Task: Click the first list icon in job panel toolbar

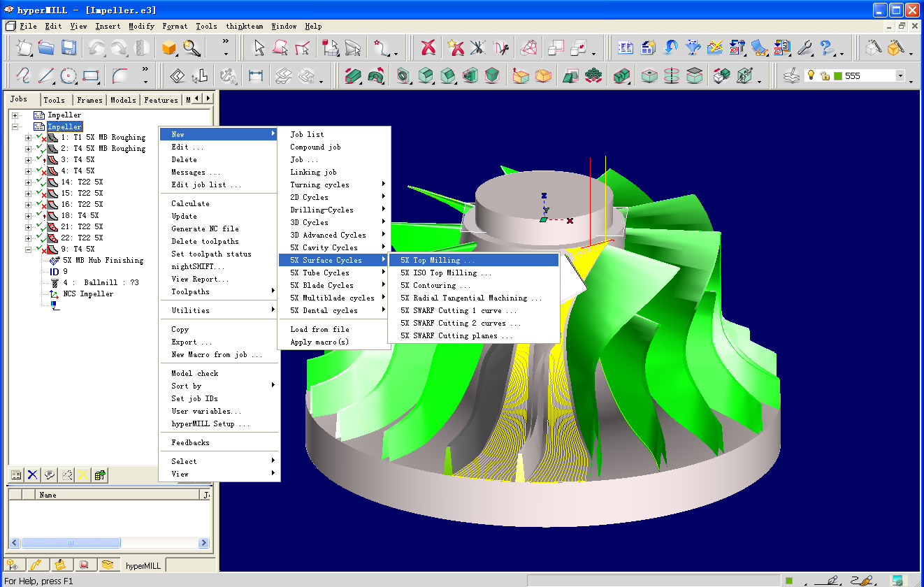Action: (15, 475)
